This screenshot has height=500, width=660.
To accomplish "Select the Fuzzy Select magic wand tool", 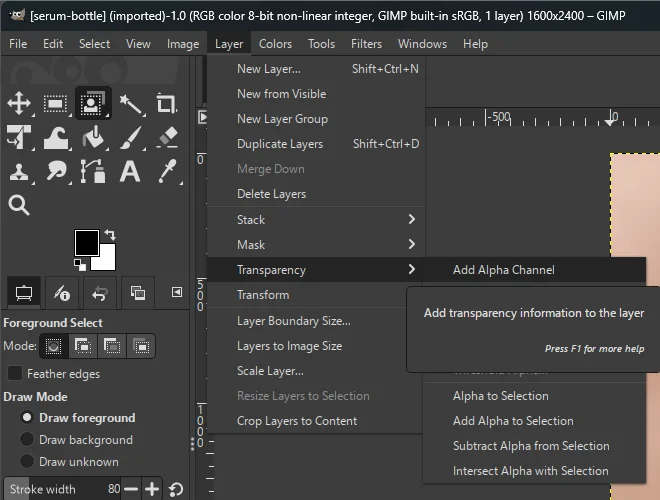I will (131, 104).
